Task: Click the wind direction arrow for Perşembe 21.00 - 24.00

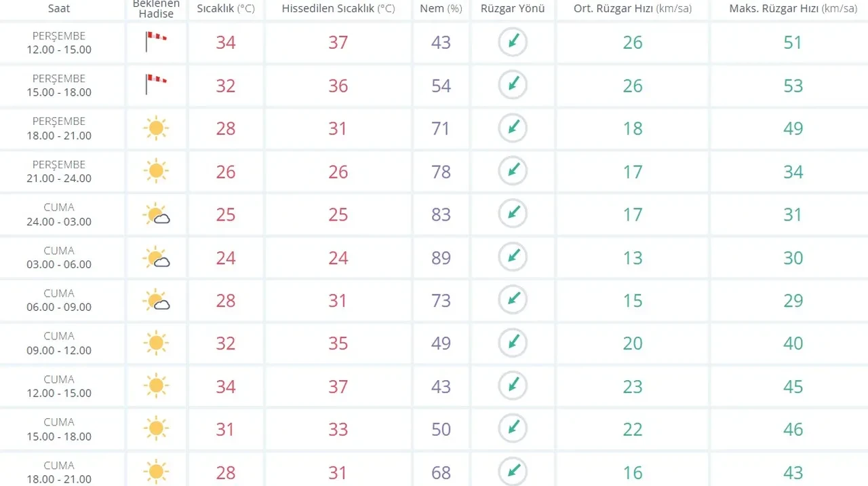Action: tap(513, 171)
